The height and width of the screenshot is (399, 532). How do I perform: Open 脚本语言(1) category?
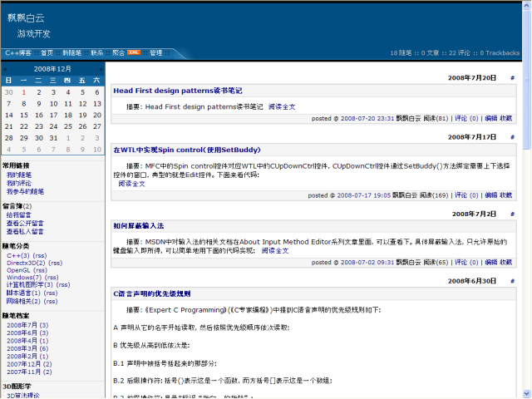pyautogui.click(x=23, y=293)
